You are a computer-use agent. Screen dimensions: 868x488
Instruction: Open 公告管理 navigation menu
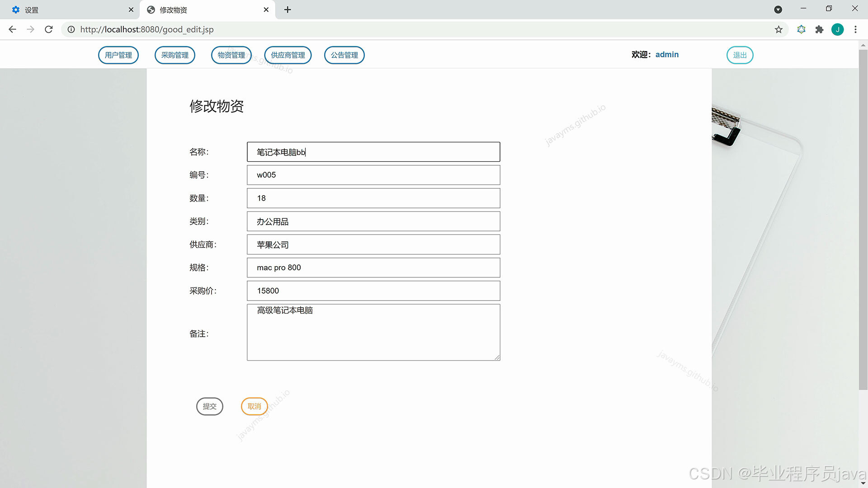pyautogui.click(x=344, y=55)
